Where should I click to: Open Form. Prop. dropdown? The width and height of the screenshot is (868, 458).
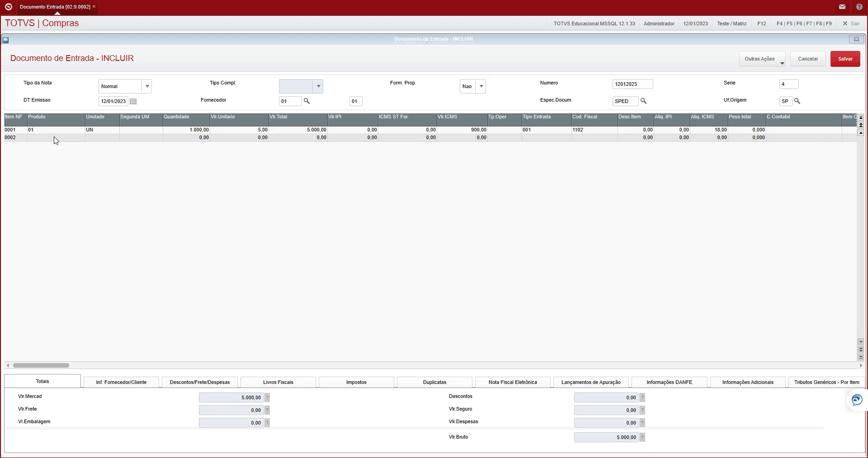(481, 86)
